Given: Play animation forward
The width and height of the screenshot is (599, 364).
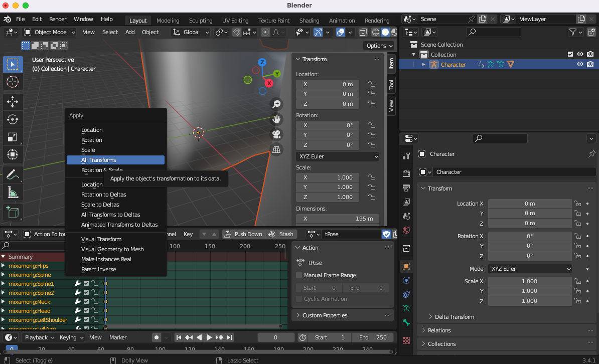Looking at the screenshot, I should pos(209,337).
